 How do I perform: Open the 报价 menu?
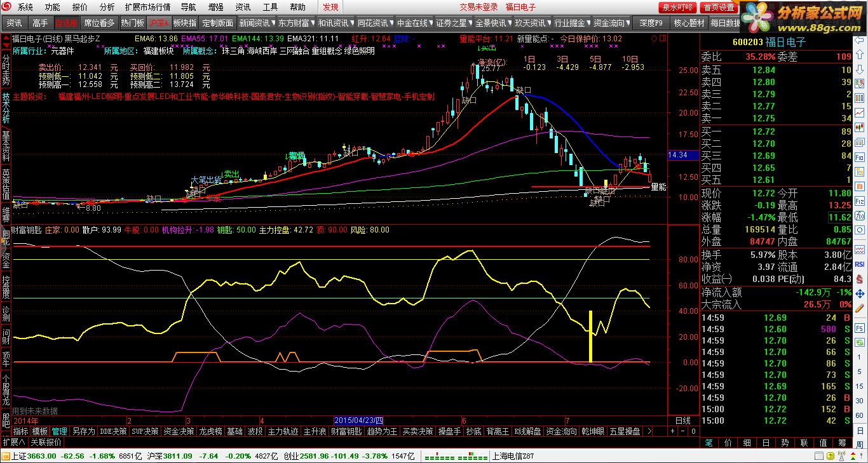click(x=80, y=7)
